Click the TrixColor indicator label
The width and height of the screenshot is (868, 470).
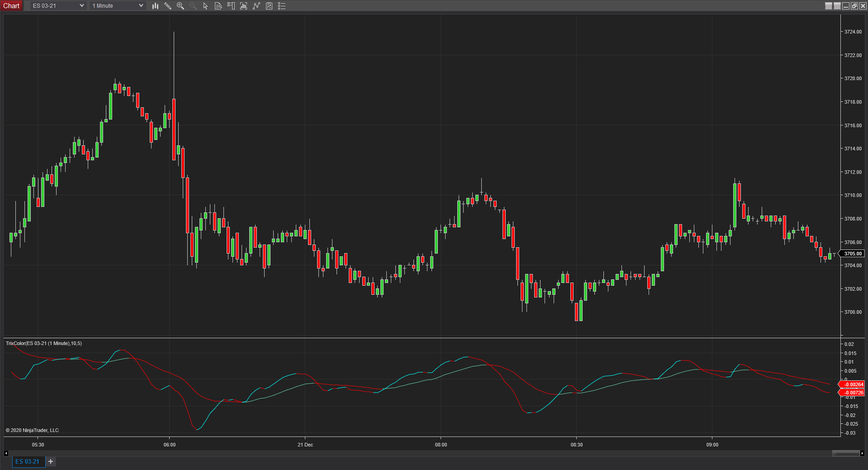pyautogui.click(x=44, y=343)
